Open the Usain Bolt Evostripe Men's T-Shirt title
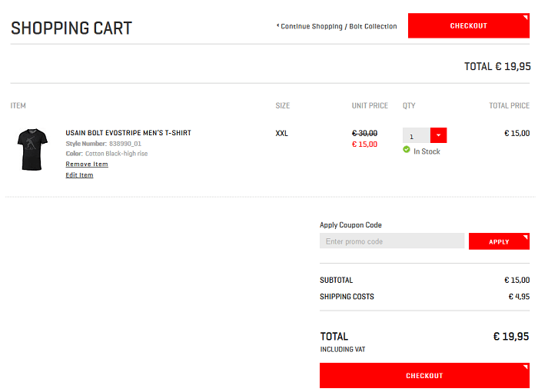The image size is (538, 392). 128,133
